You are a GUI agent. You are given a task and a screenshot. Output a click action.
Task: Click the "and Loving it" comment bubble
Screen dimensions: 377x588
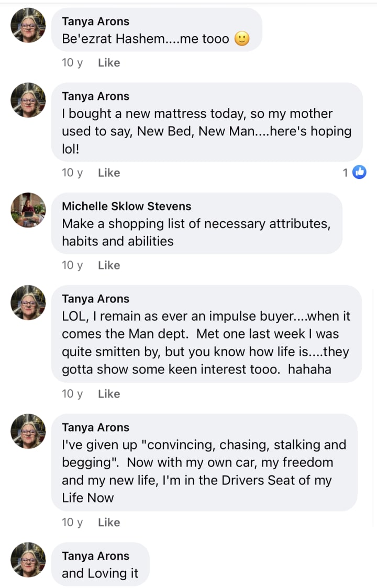point(100,565)
